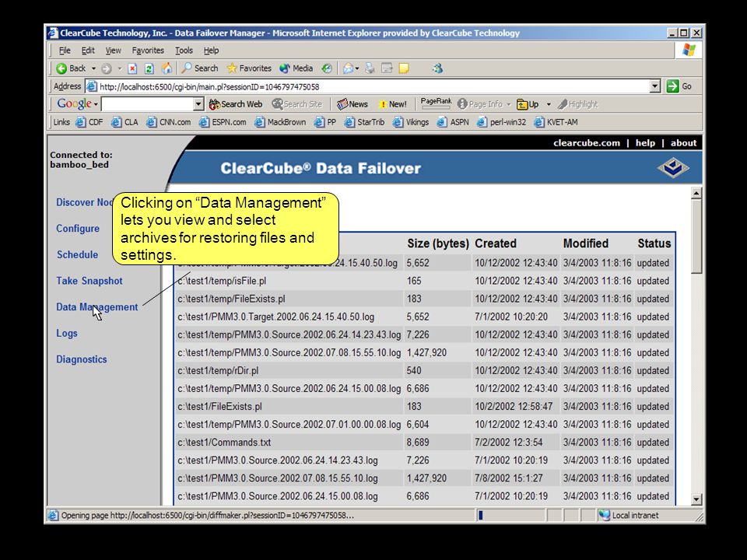The width and height of the screenshot is (747, 560).
Task: Open the Favorites star button
Action: [249, 68]
